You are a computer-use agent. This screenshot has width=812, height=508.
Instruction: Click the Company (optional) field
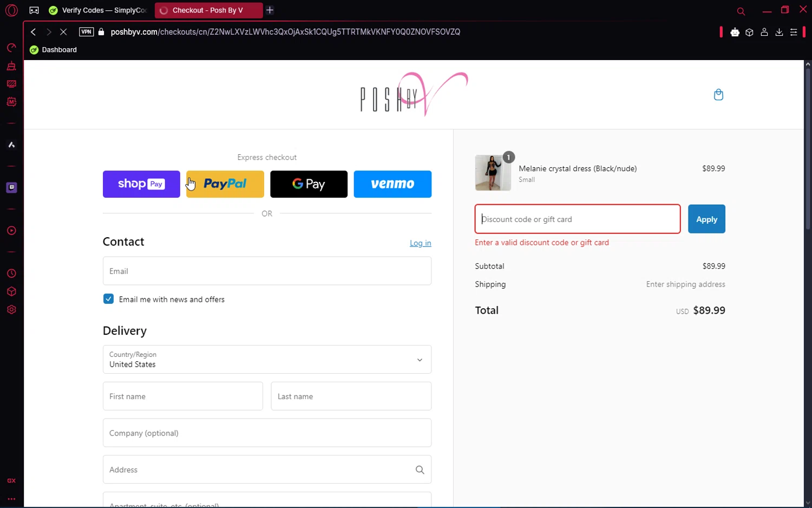(267, 433)
